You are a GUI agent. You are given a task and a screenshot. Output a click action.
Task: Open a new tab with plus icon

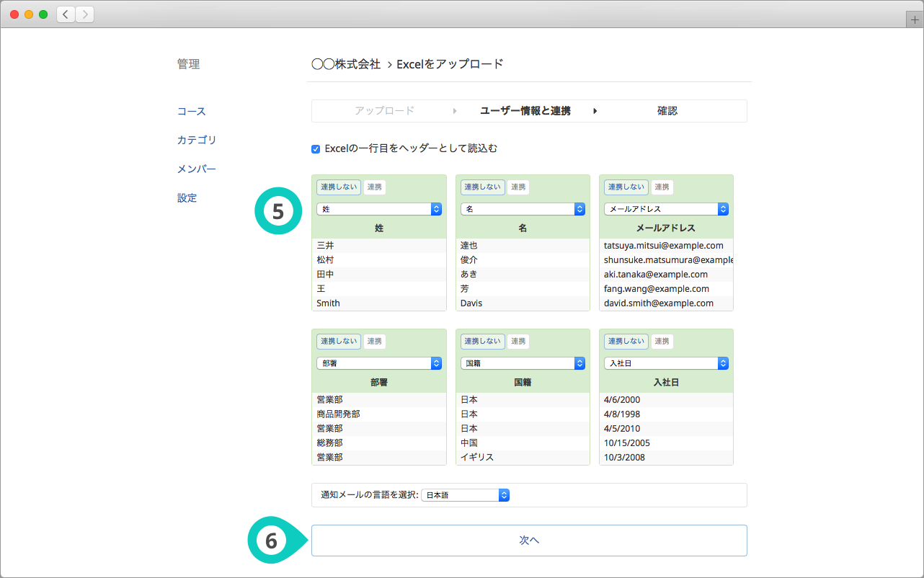[915, 20]
